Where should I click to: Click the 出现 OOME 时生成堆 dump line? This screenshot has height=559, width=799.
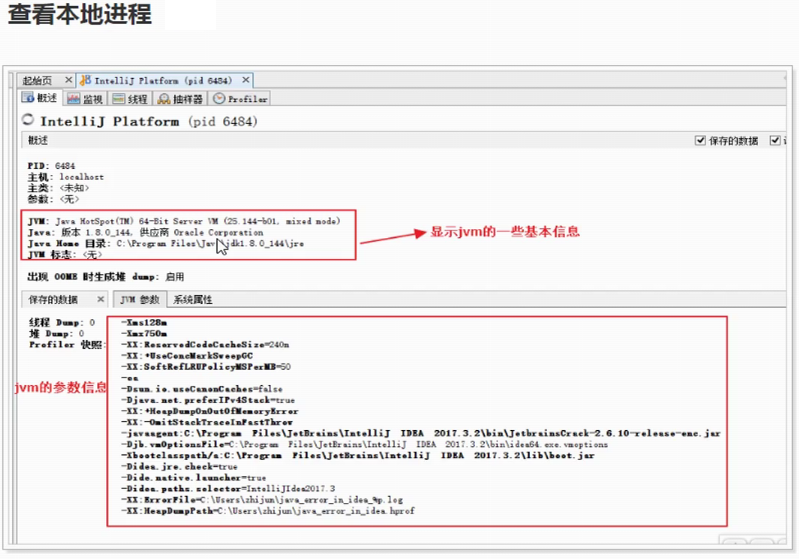tap(106, 277)
